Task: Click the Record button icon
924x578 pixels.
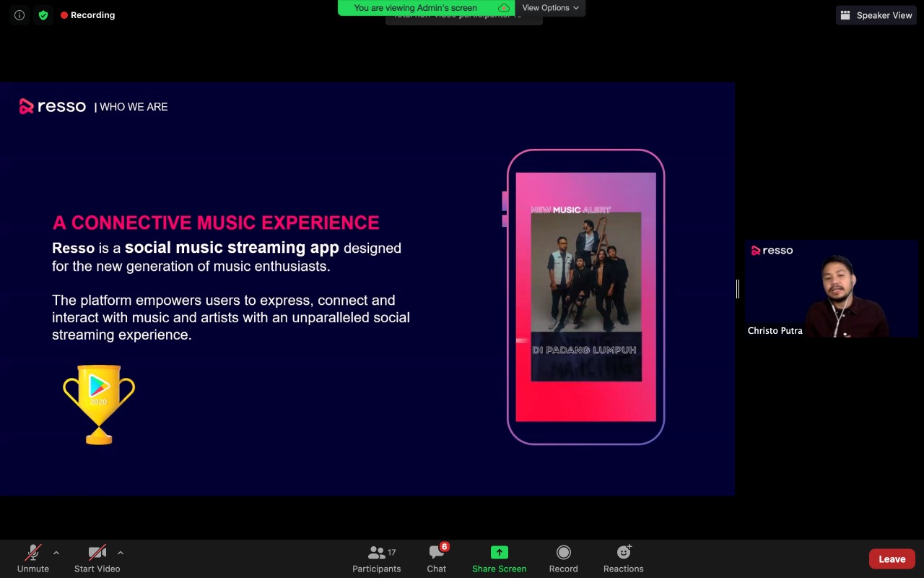Action: 564,553
